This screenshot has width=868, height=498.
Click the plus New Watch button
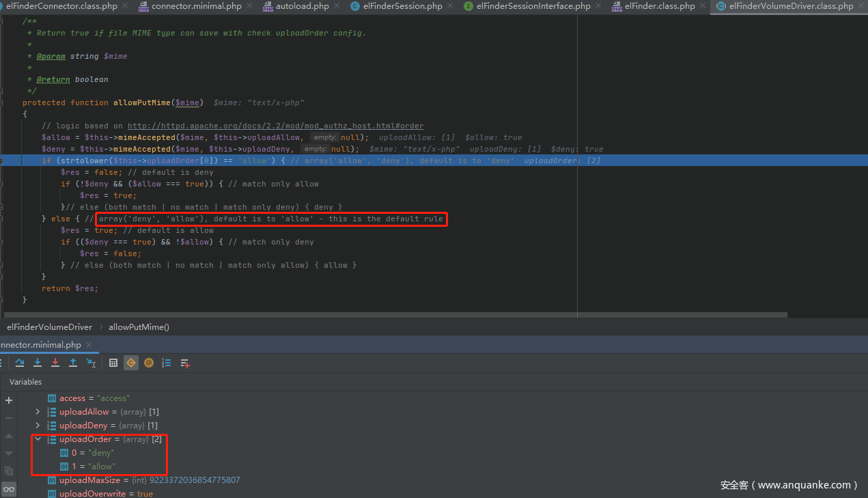(x=9, y=400)
